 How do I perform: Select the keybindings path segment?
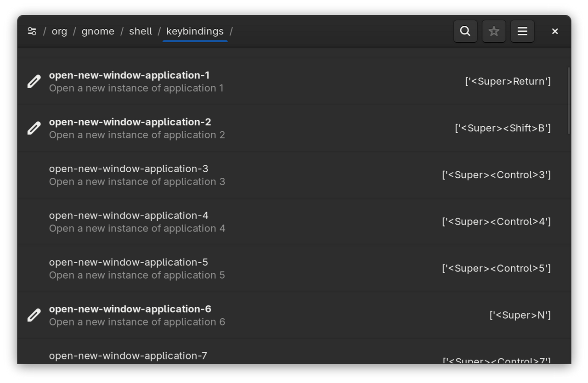tap(195, 31)
